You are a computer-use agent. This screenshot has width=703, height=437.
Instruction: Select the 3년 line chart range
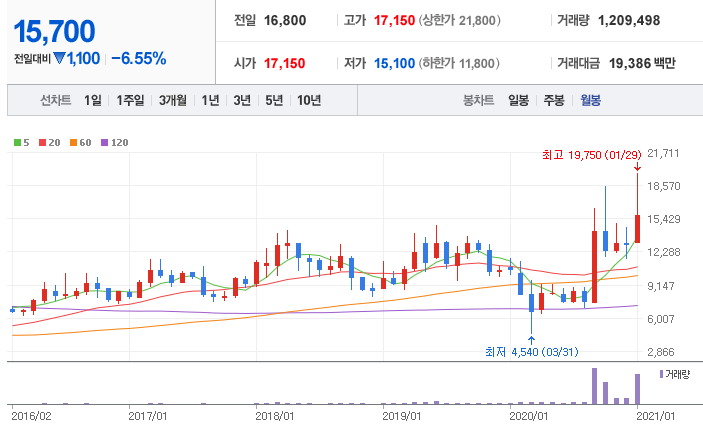(x=242, y=100)
